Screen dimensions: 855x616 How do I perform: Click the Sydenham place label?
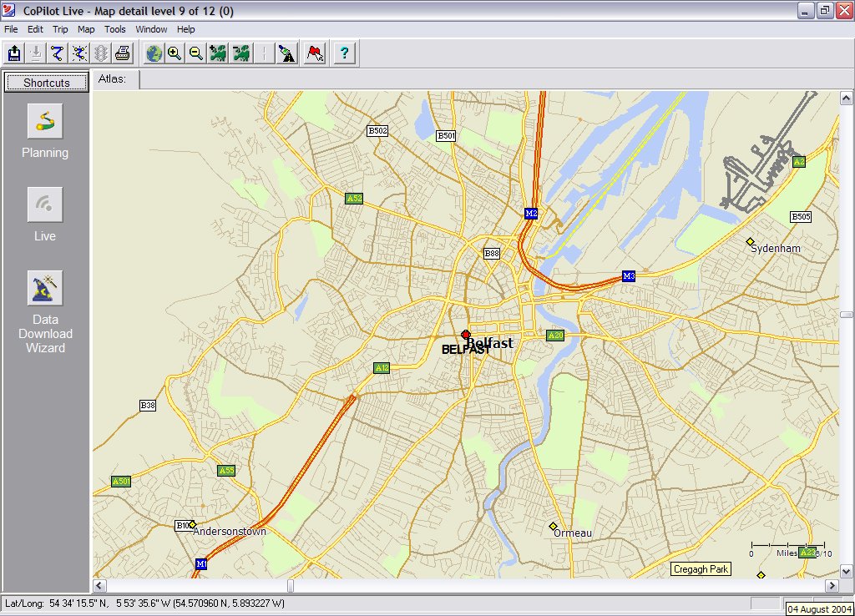776,249
